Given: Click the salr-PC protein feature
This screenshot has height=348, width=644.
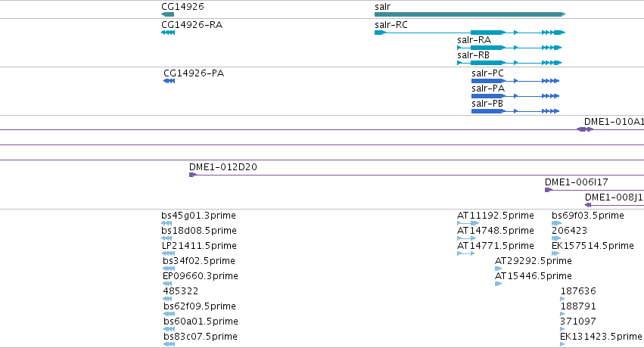Looking at the screenshot, I should coord(515,81).
